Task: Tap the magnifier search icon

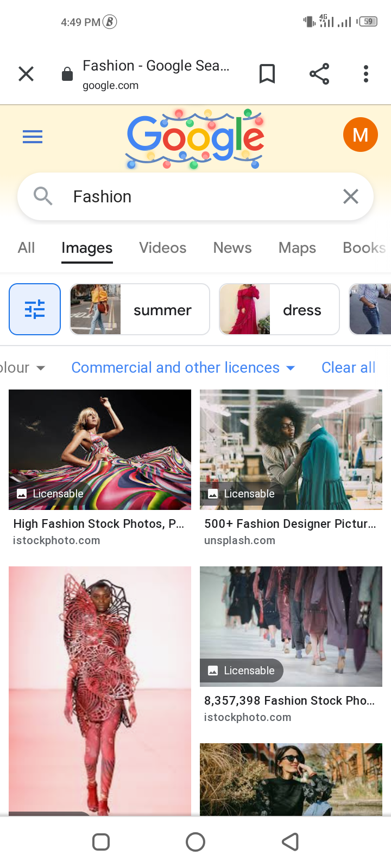Action: pos(43,196)
